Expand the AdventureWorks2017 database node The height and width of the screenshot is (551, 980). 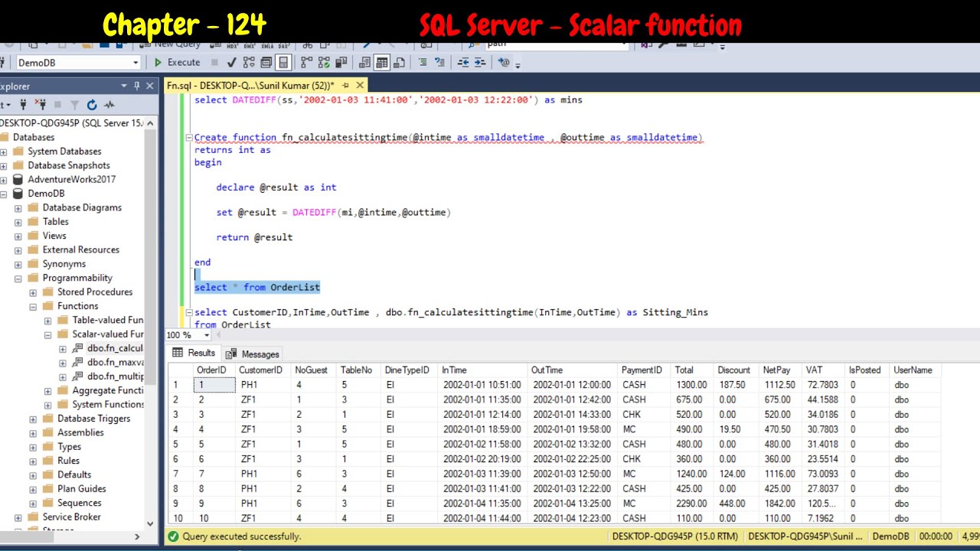tap(4, 179)
